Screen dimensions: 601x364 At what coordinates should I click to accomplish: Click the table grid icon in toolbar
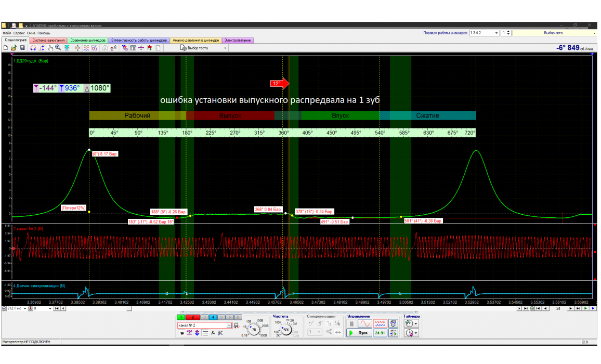133,48
